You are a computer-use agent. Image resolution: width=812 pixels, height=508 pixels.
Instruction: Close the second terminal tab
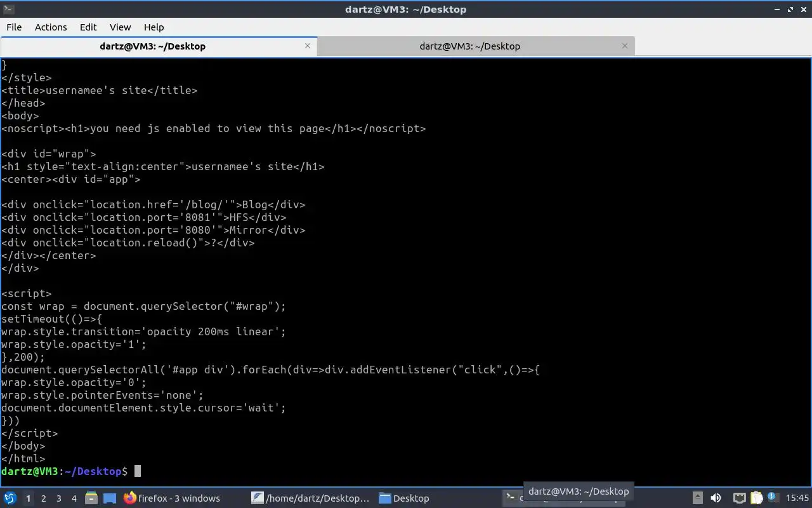point(625,46)
